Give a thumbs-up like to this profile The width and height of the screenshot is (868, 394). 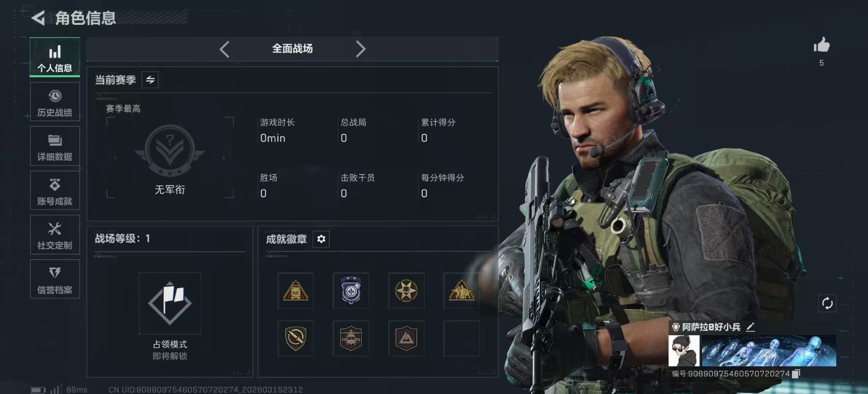coord(821,45)
